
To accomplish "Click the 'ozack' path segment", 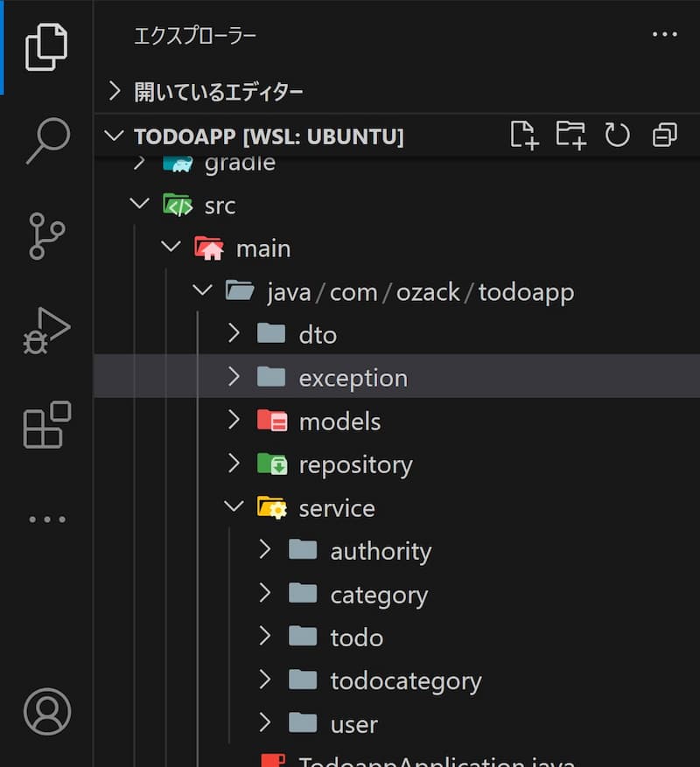I will coord(428,292).
